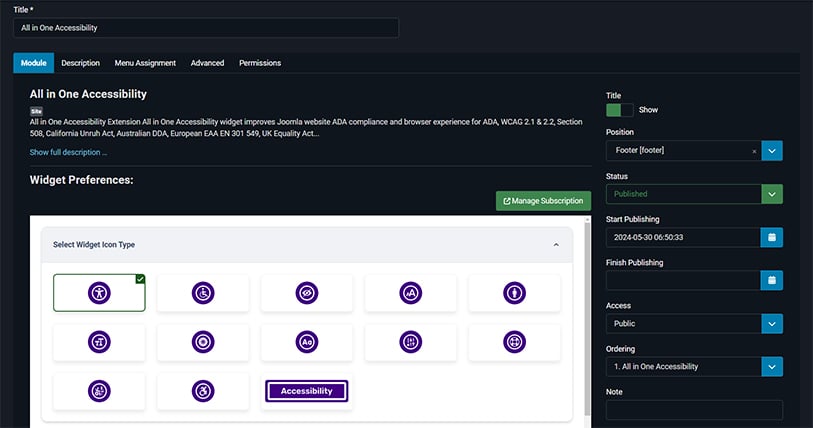Pick the crossed-out eye widget icon
Screen dimensions: 813x428
(306, 293)
